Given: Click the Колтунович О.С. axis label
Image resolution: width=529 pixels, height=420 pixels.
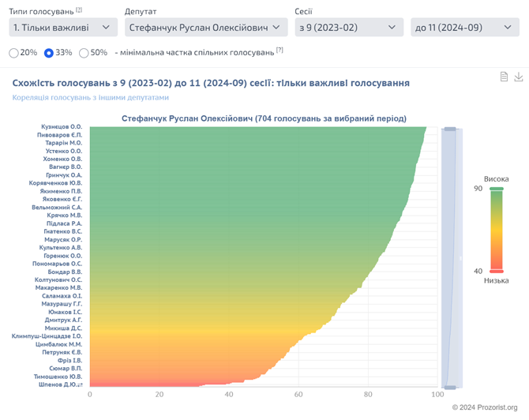Looking at the screenshot, I should click(x=58, y=280).
